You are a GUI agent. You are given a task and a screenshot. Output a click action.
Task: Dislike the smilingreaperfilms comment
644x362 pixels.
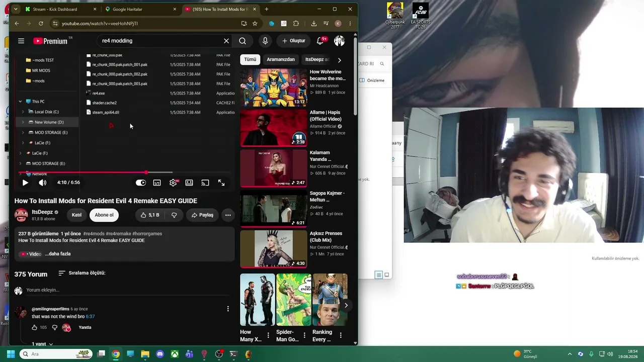55,328
